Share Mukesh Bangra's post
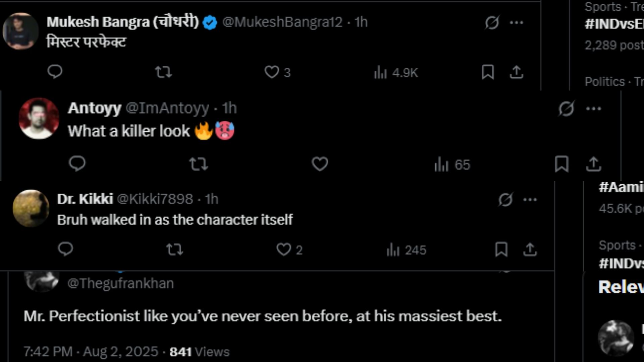Viewport: 644px width, 362px height. (x=516, y=72)
